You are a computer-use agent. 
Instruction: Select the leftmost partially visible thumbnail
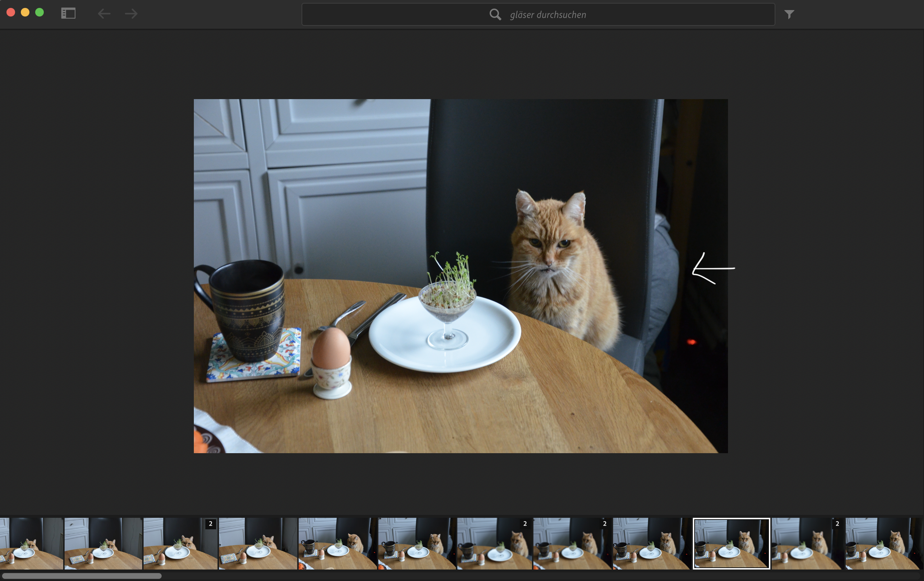(x=31, y=543)
